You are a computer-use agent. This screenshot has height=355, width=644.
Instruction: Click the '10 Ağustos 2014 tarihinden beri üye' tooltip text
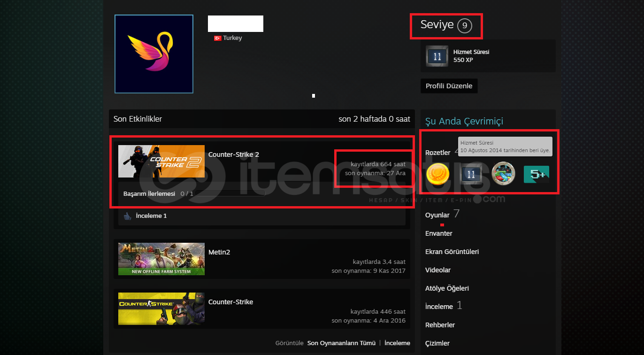click(505, 151)
